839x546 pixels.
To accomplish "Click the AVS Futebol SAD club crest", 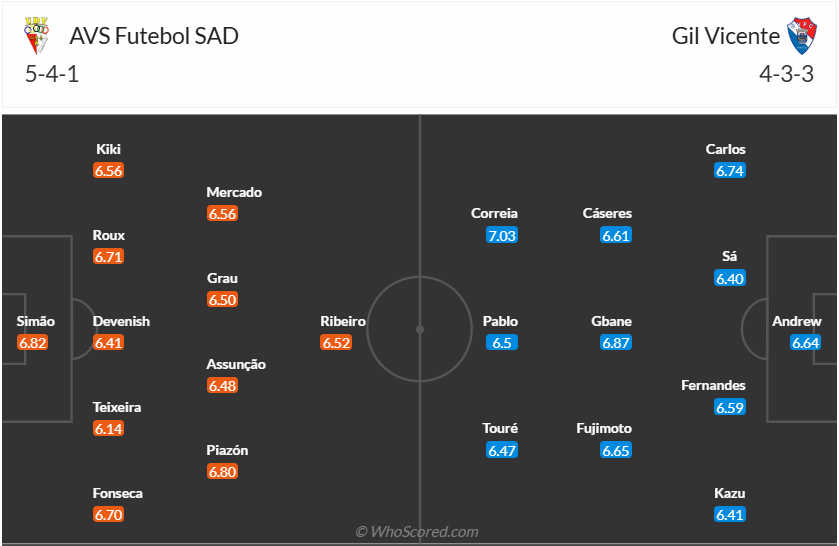I will (35, 36).
